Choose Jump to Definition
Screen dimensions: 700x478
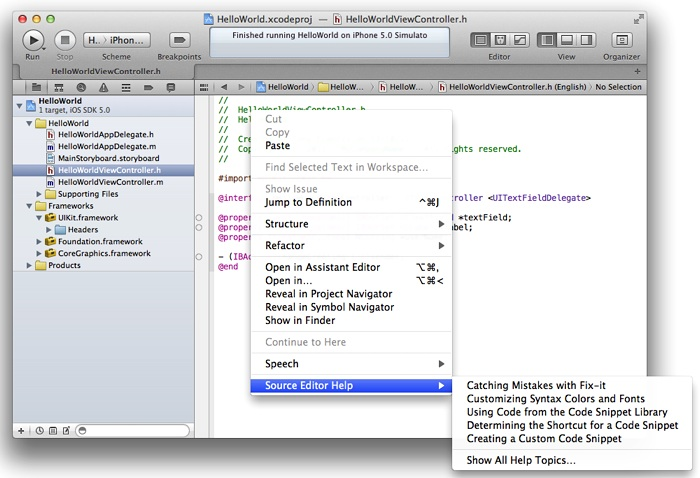351,203
